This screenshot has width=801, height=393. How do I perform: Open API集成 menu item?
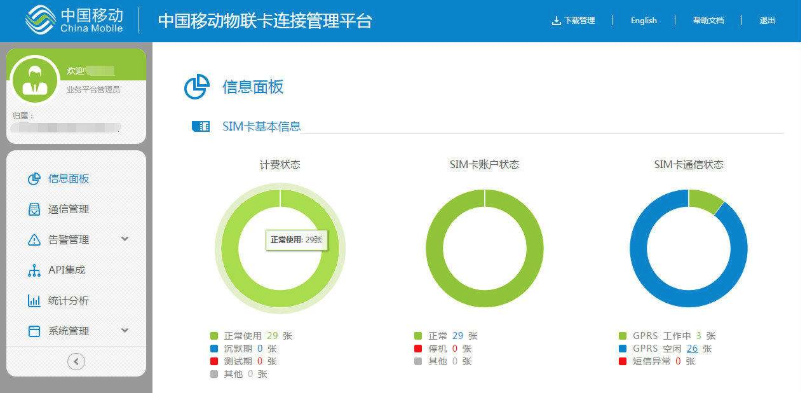(66, 270)
